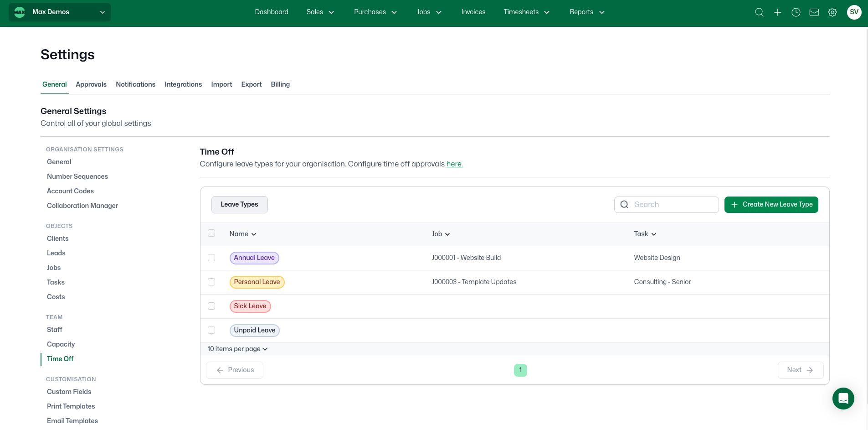Switch to the Notifications tab
This screenshot has width=868, height=430.
(x=135, y=84)
